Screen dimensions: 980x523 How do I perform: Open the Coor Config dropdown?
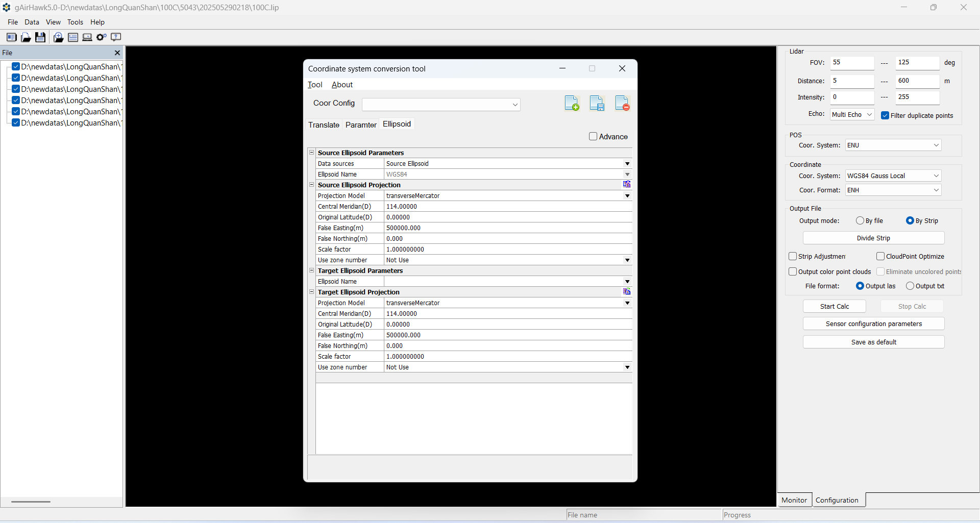[x=515, y=105]
